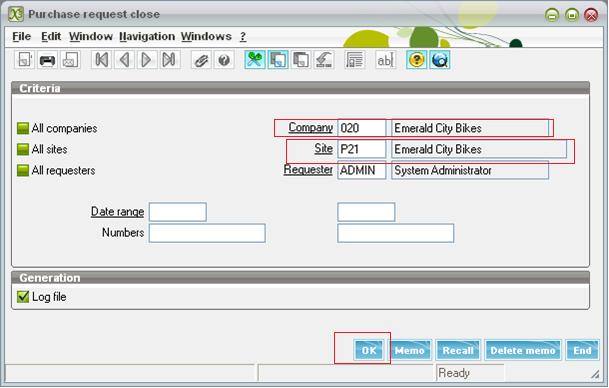Image resolution: width=609 pixels, height=388 pixels.
Task: Click the paperclip attachment icon
Action: pos(201,60)
